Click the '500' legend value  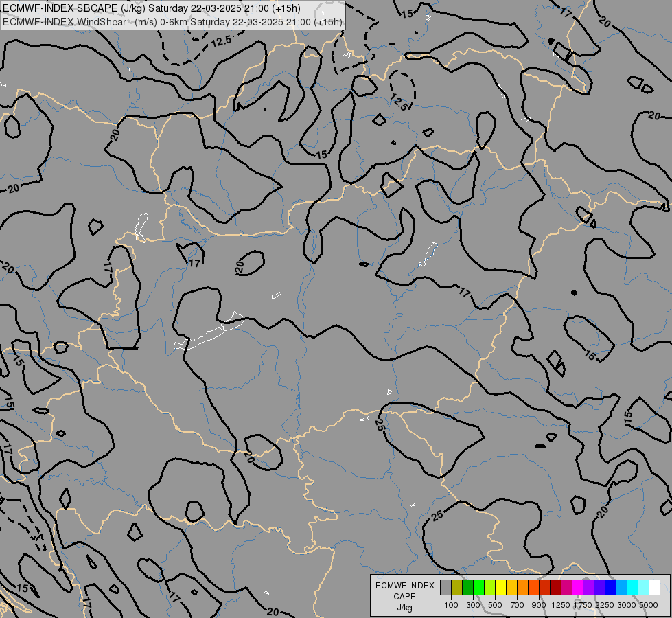pyautogui.click(x=495, y=605)
